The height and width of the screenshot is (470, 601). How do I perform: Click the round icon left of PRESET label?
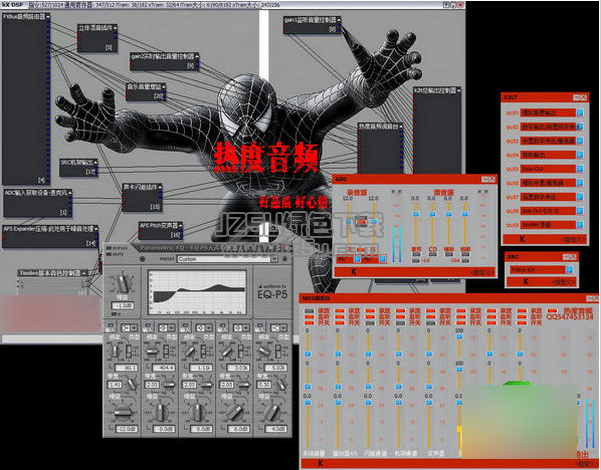tap(142, 259)
